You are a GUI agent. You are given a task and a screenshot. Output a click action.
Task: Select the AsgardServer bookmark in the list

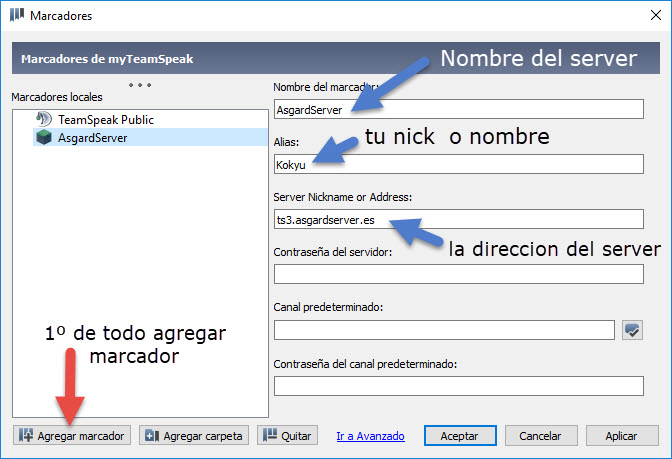pyautogui.click(x=150, y=138)
